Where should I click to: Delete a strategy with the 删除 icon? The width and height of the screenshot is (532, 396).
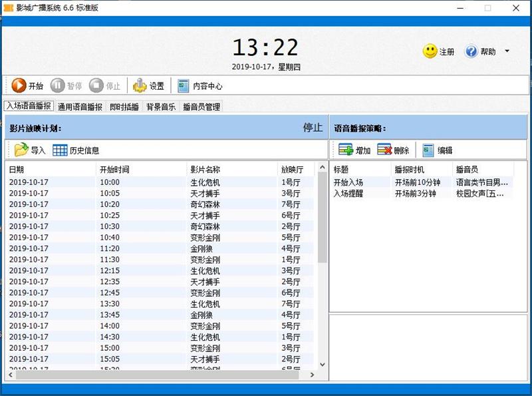pos(384,150)
